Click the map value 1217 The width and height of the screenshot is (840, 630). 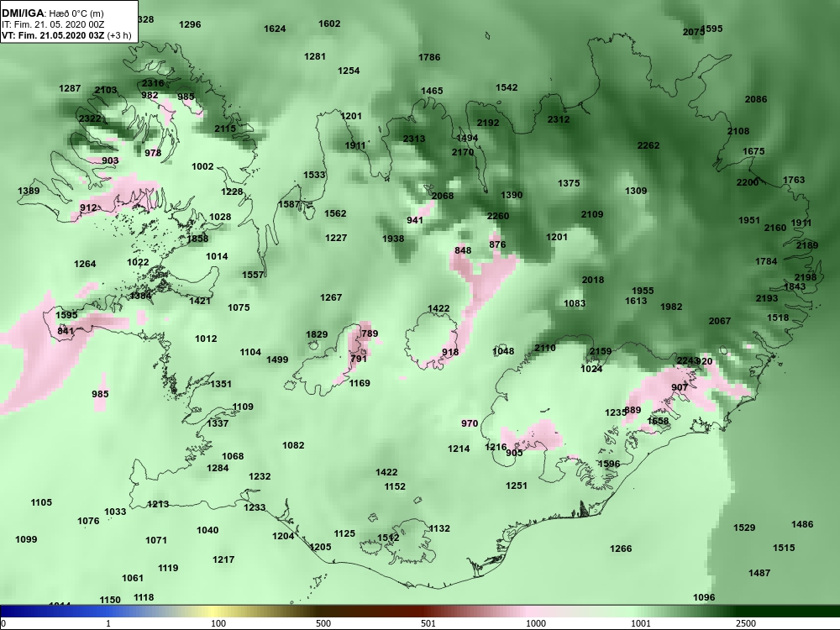pyautogui.click(x=223, y=559)
